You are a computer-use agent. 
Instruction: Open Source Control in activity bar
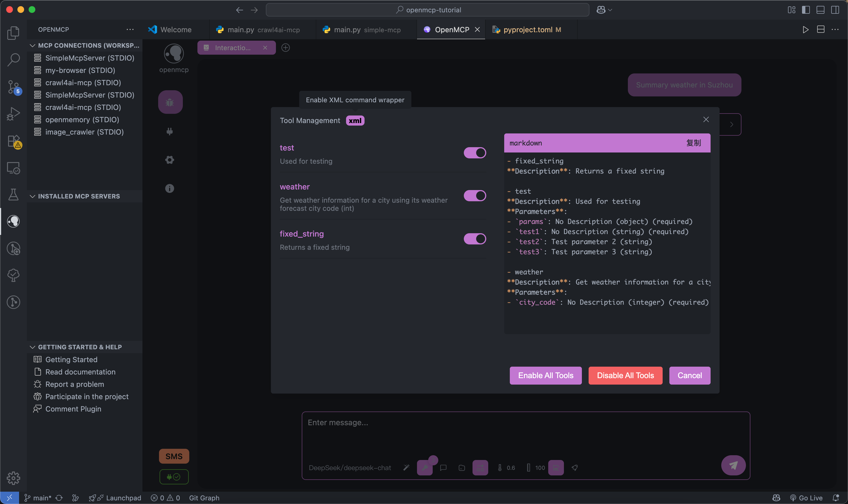(13, 87)
